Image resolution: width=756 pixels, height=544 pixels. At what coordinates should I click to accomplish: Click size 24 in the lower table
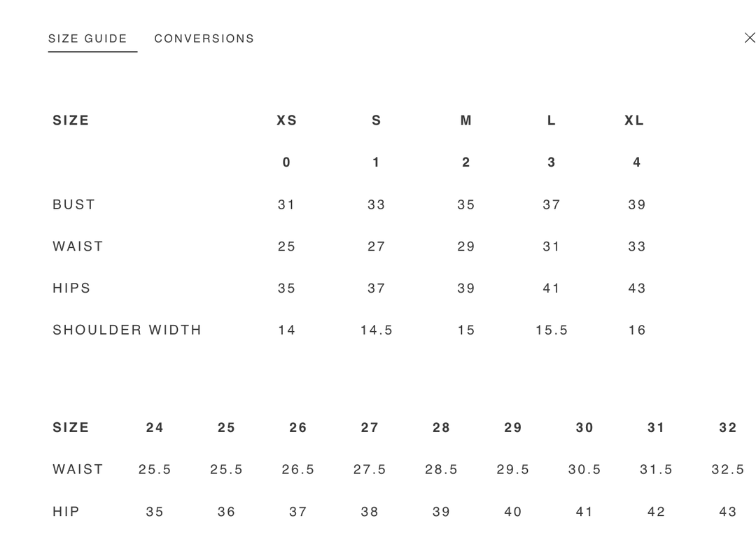point(155,427)
